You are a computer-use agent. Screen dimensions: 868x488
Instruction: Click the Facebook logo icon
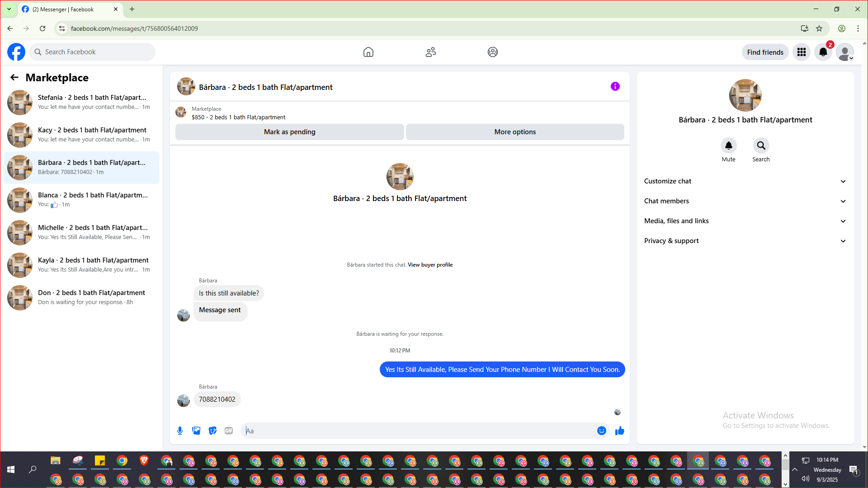[16, 52]
